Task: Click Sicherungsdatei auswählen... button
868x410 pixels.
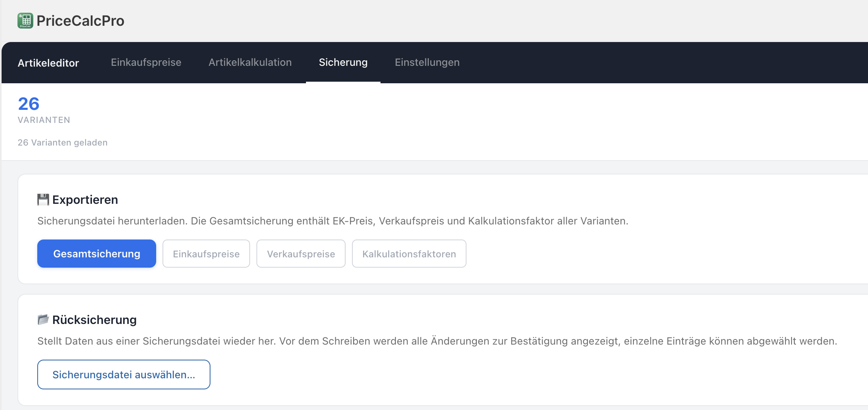Action: coord(124,374)
